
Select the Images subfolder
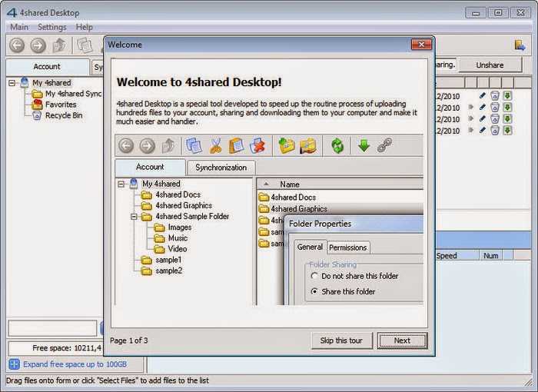tap(179, 228)
